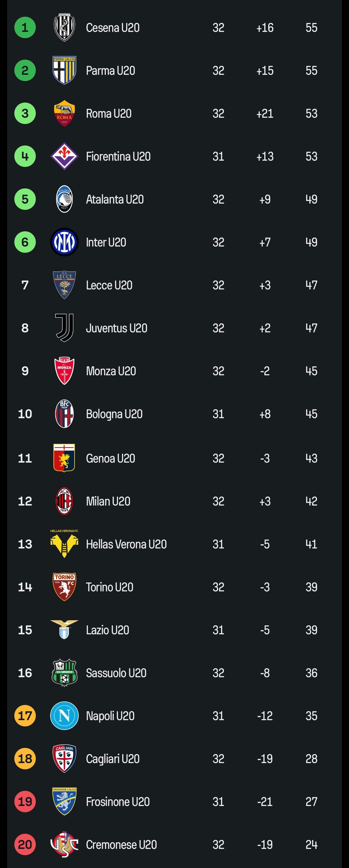Open the Lazio U20 eagle crest

point(64,630)
